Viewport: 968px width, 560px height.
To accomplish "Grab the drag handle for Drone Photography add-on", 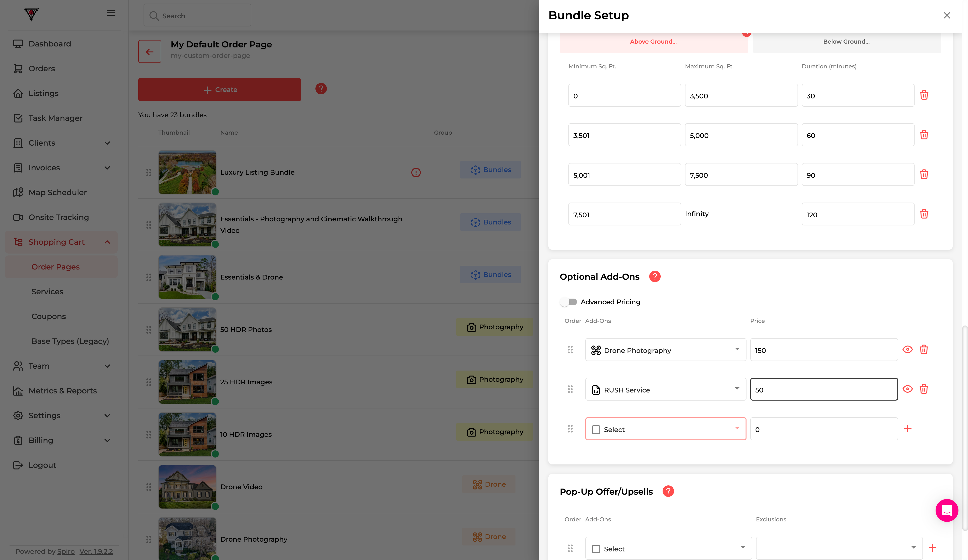I will (570, 349).
